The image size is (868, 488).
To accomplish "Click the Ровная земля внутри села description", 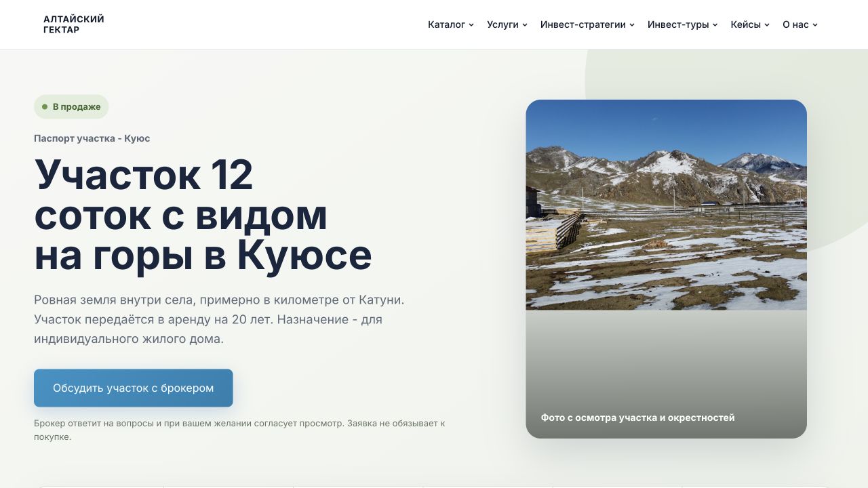I will coord(219,319).
